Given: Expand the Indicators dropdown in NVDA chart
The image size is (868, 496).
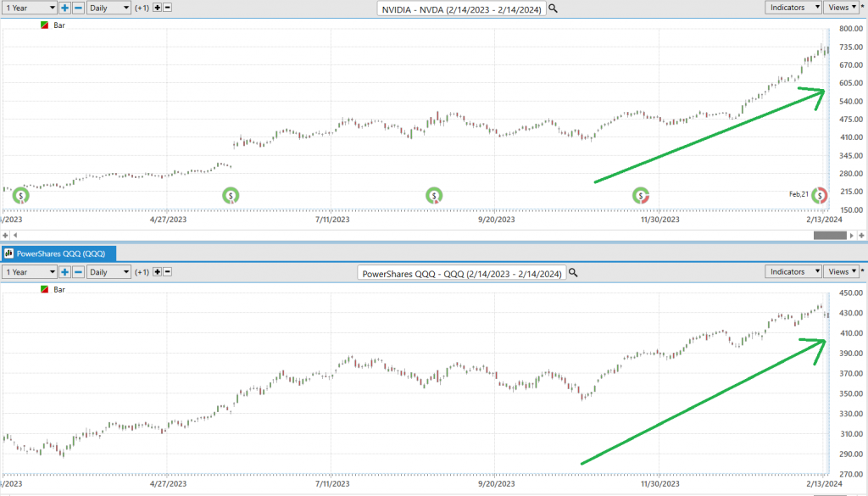Looking at the screenshot, I should [x=793, y=7].
